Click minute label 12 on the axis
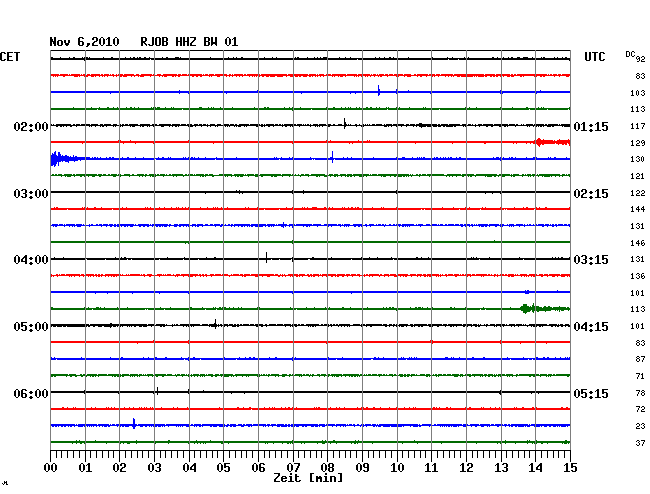The image size is (650, 494). pyautogui.click(x=466, y=468)
